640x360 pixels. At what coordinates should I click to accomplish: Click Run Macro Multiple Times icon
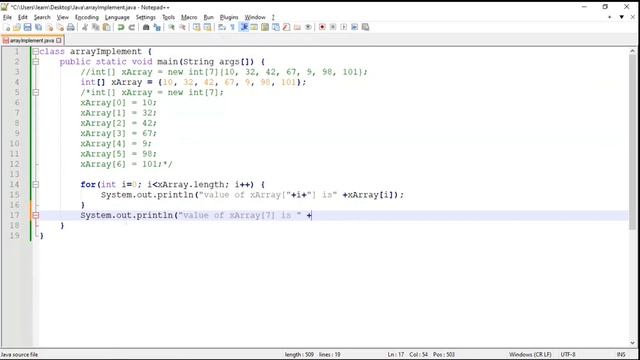coord(354,27)
